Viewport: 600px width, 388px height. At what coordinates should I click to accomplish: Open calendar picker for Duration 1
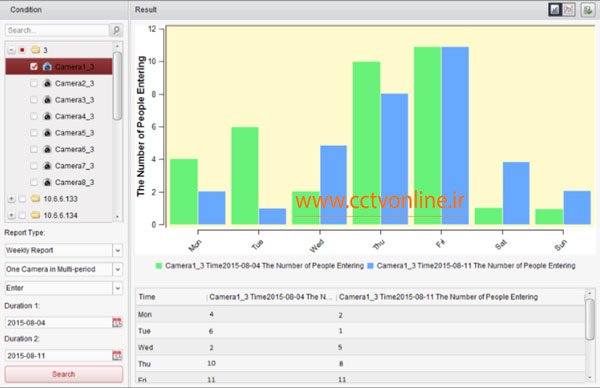click(x=117, y=323)
